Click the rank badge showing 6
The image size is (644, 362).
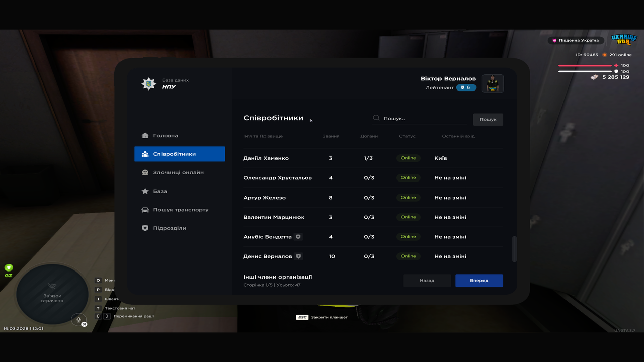(466, 87)
